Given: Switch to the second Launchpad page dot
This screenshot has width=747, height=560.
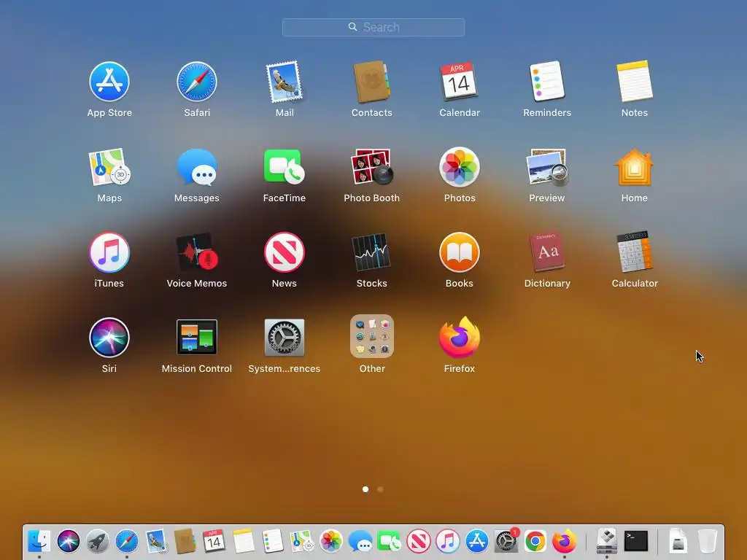Looking at the screenshot, I should [380, 489].
